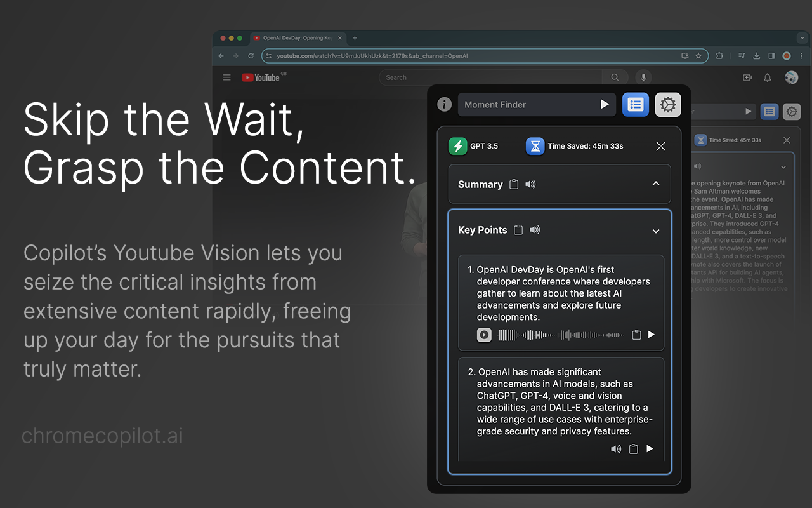812x508 pixels.
Task: Click the install/cast icon in the address bar
Action: [x=684, y=56]
